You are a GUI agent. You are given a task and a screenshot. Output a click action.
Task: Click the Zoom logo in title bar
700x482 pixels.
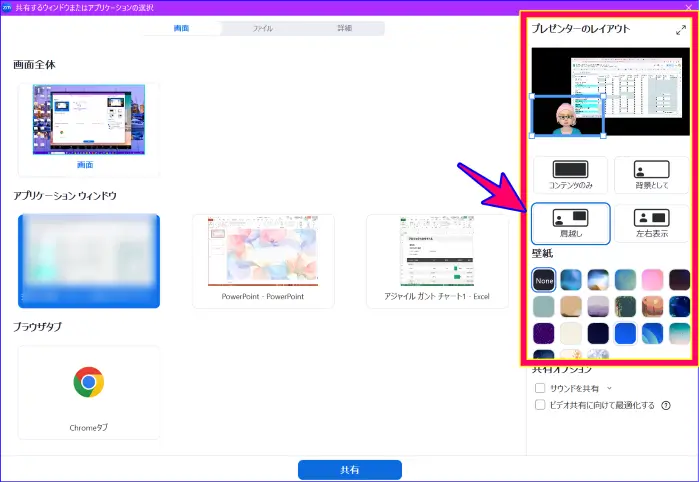[x=8, y=7]
